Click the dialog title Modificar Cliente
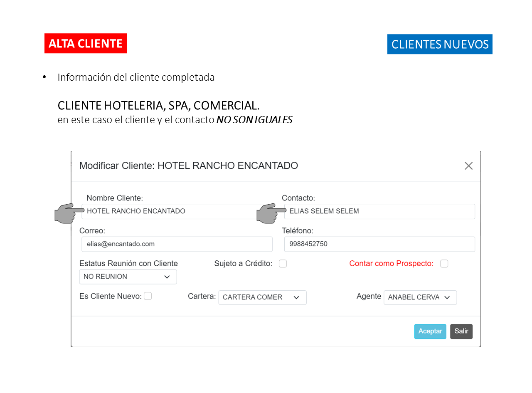Image resolution: width=532 pixels, height=393 pixels. pyautogui.click(x=188, y=166)
